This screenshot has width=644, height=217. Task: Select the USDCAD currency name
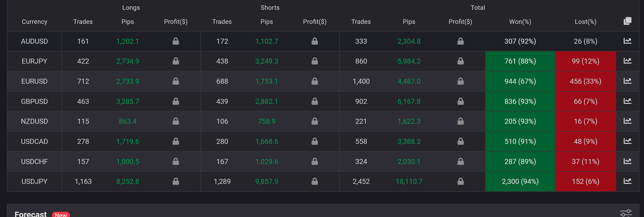[x=34, y=141]
